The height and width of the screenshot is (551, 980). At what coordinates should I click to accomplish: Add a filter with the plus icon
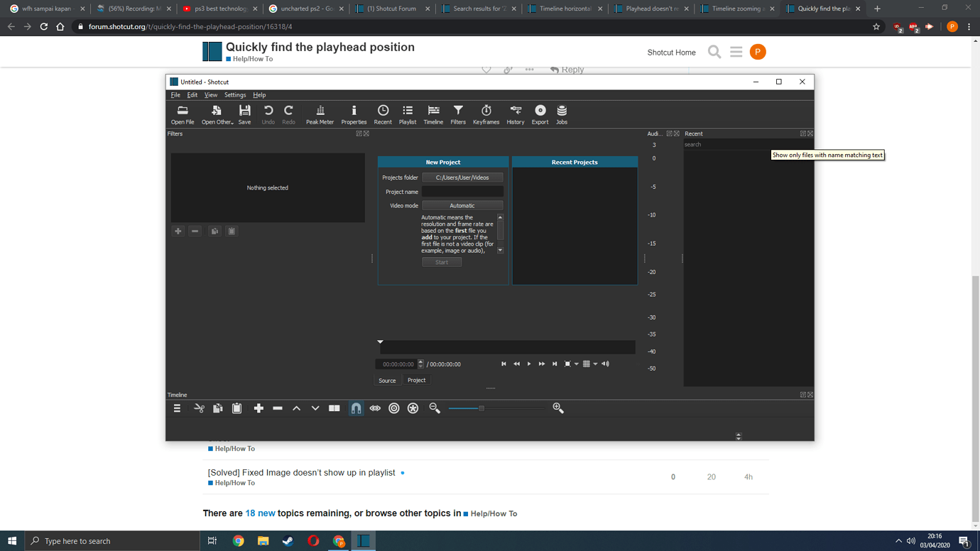click(178, 231)
